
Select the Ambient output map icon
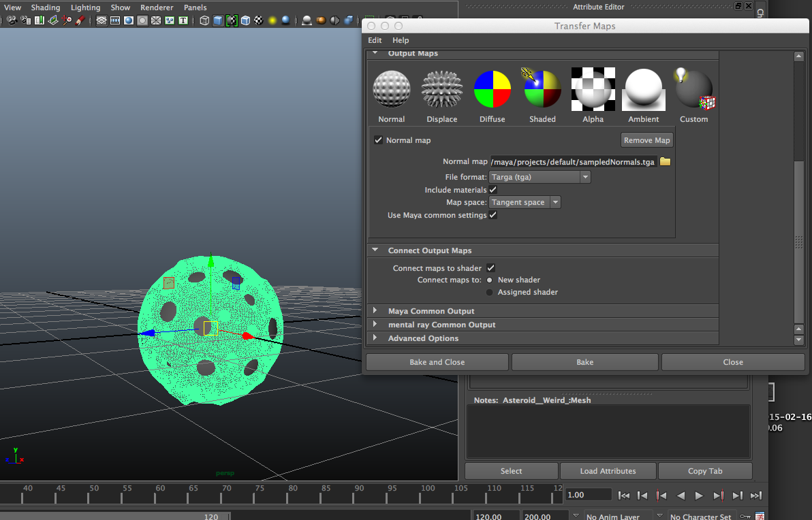coord(643,89)
